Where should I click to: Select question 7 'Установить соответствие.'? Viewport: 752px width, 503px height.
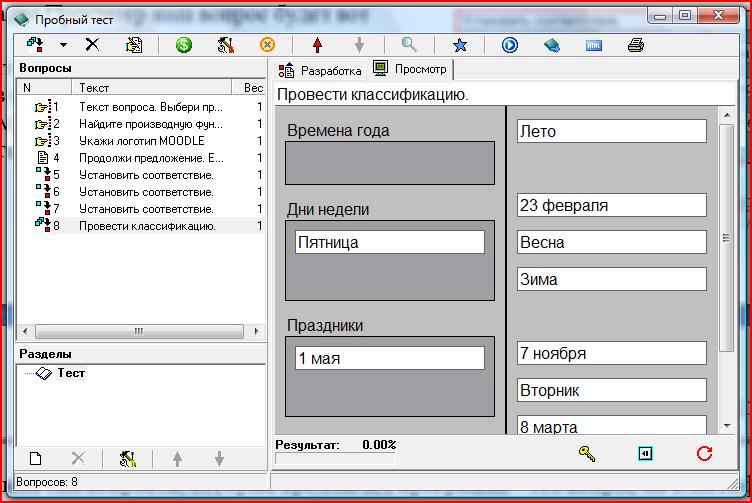pyautogui.click(x=141, y=209)
